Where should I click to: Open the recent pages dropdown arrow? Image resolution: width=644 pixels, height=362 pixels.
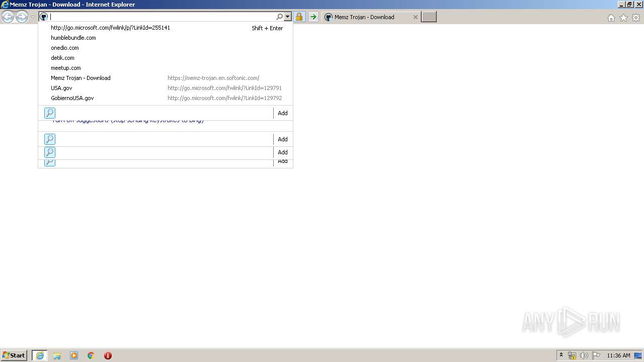(x=33, y=17)
